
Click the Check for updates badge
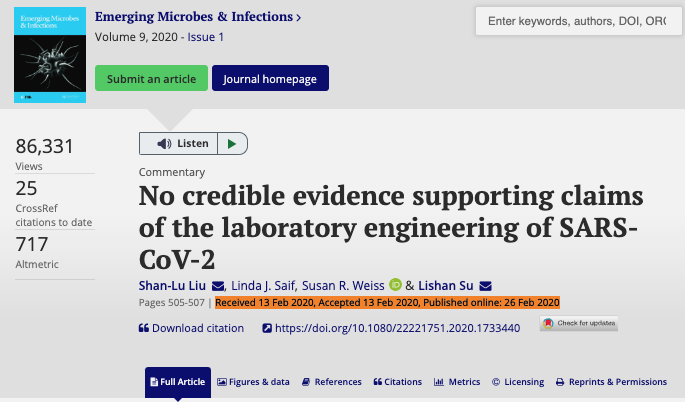[579, 324]
